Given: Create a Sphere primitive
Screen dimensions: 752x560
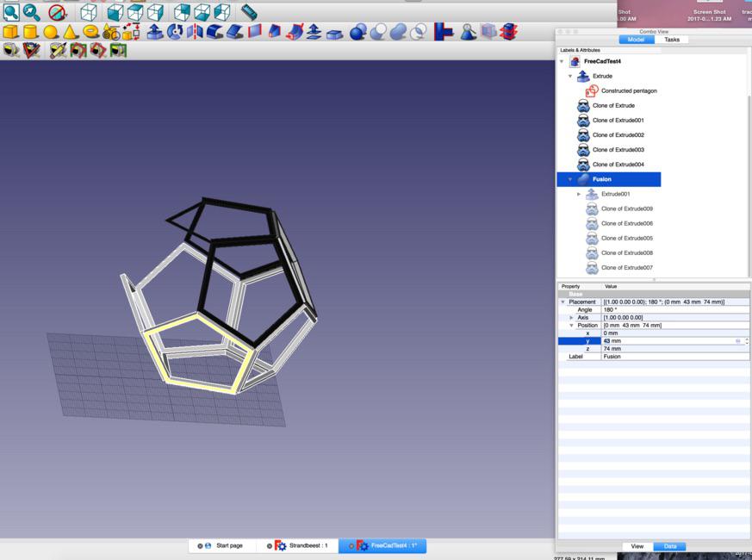Looking at the screenshot, I should [50, 32].
